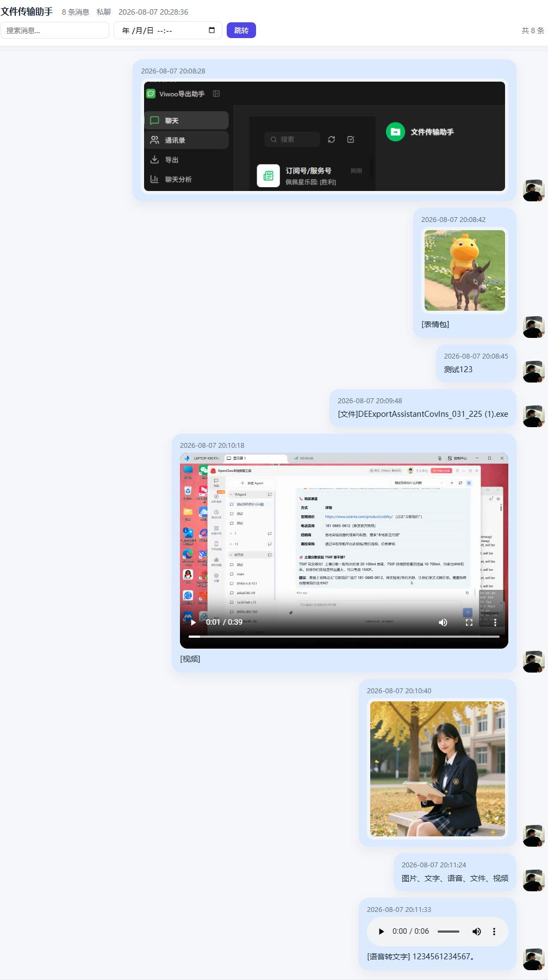This screenshot has width=548, height=980.
Task: Click the [文件]DEExportAssistantCovIns_031_225 (1).exe message
Action: [x=423, y=414]
